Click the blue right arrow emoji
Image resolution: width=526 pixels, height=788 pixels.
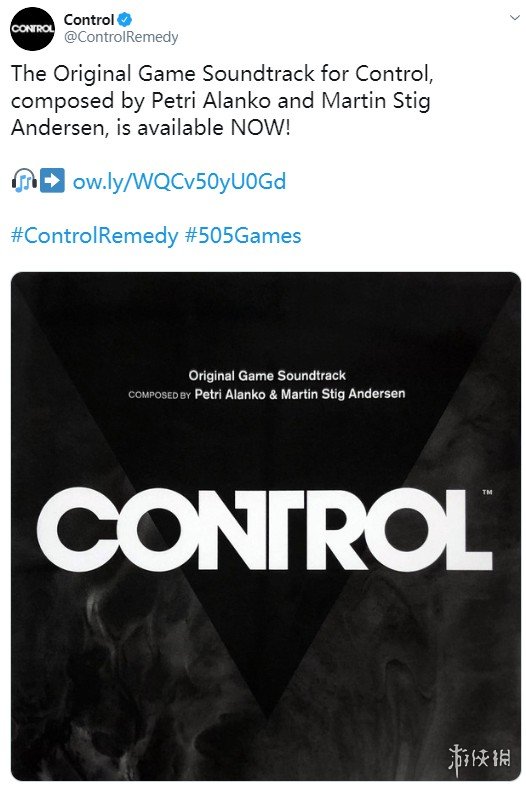(52, 180)
